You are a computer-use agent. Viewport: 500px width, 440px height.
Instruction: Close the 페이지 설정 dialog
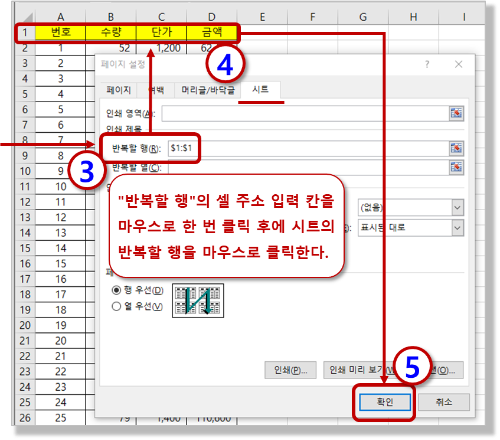click(459, 64)
